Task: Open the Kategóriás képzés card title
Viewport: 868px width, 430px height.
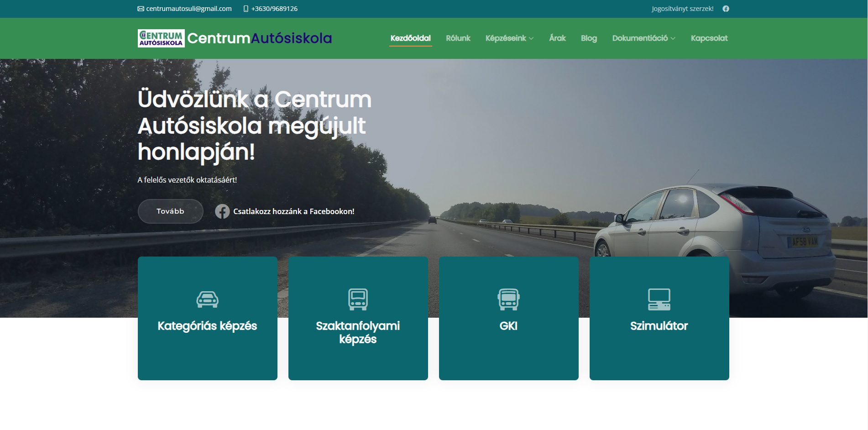Action: (207, 326)
